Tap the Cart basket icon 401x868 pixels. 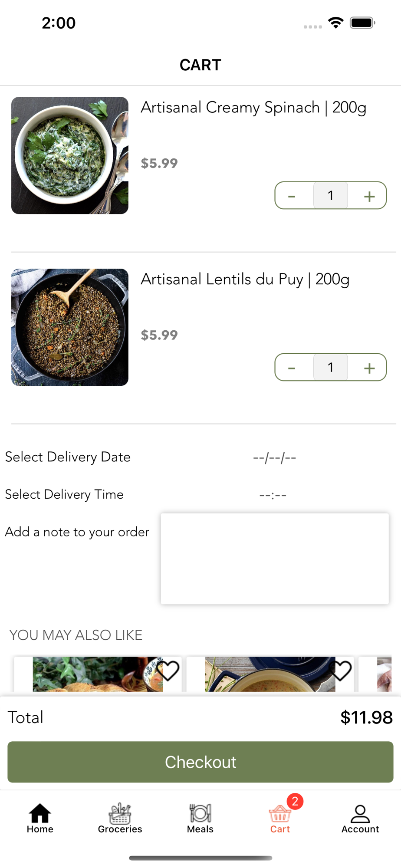click(280, 814)
